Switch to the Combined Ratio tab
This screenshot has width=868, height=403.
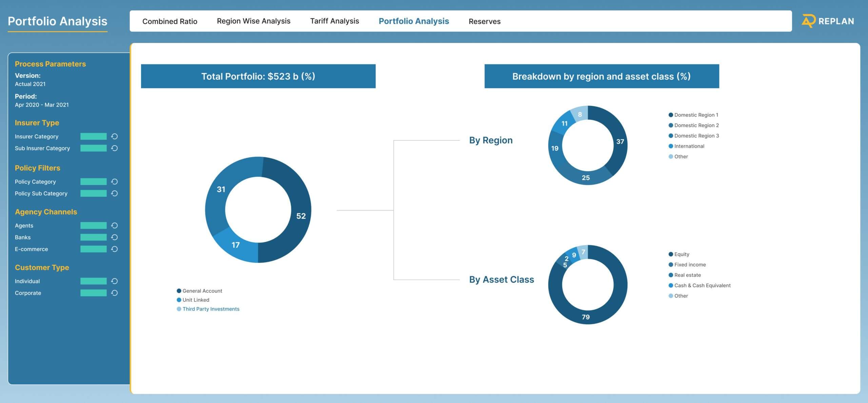pyautogui.click(x=170, y=21)
